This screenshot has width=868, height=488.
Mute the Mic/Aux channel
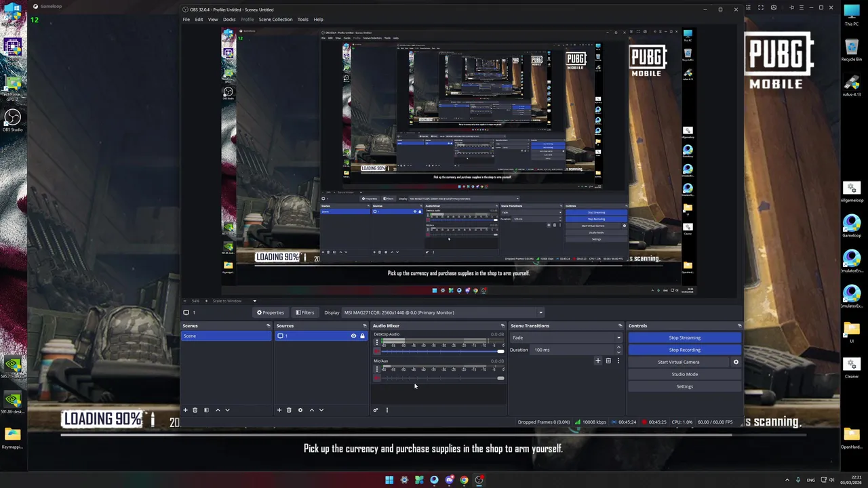pyautogui.click(x=377, y=378)
